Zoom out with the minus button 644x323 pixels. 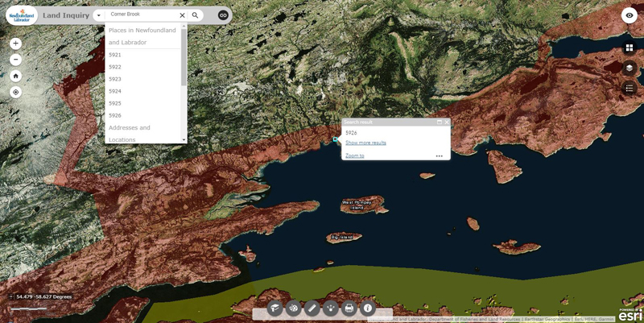[15, 60]
